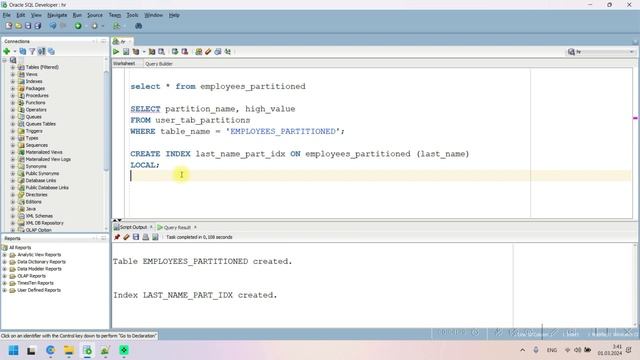
Task: Click the Refresh icon in Connections panel
Action: coord(23,51)
